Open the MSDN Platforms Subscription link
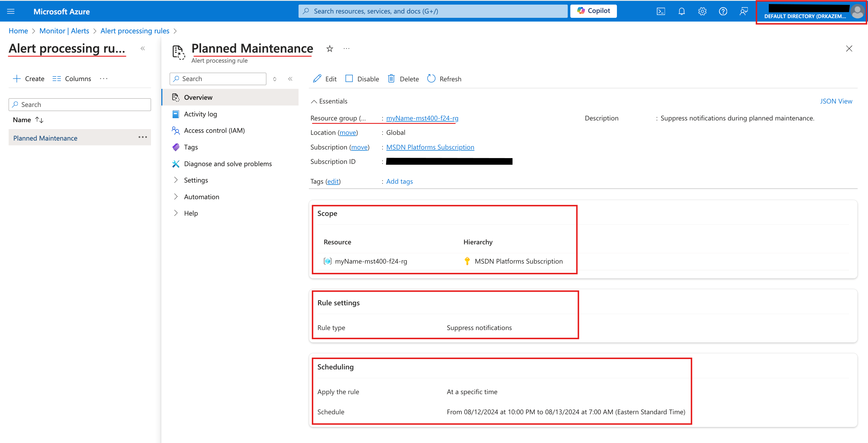The image size is (868, 443). pos(430,147)
